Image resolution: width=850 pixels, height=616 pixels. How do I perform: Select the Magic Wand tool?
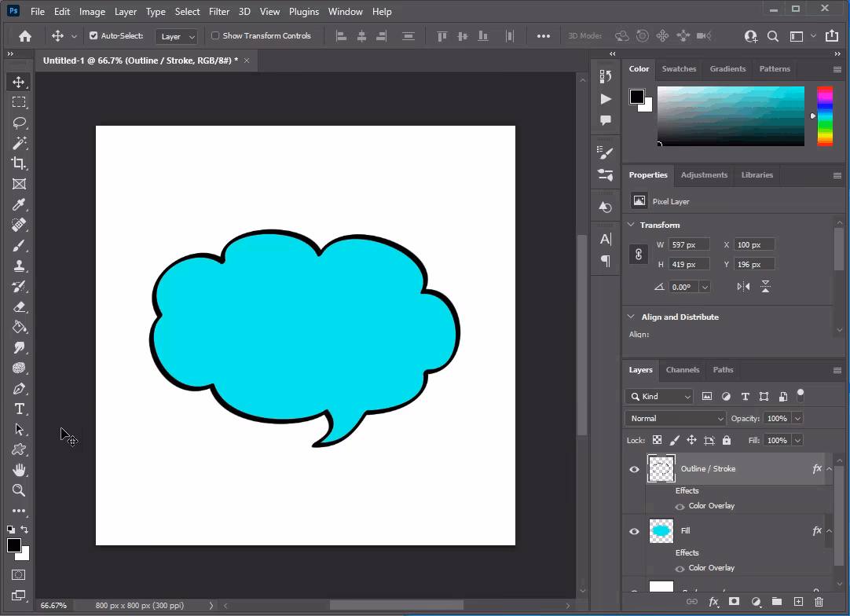[x=19, y=143]
